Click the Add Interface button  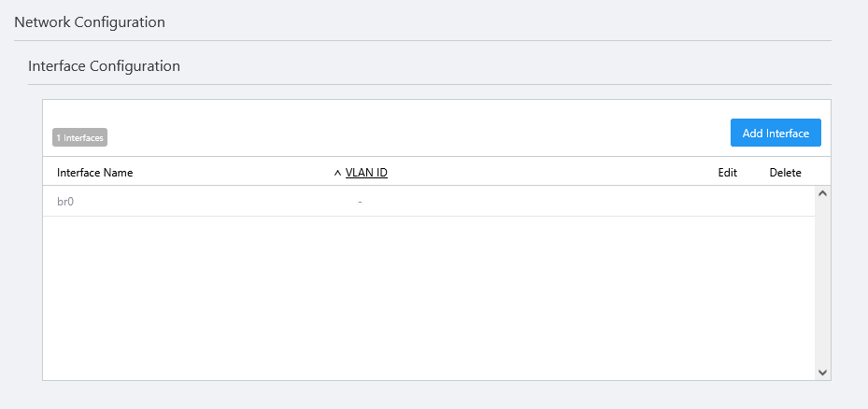pyautogui.click(x=776, y=134)
